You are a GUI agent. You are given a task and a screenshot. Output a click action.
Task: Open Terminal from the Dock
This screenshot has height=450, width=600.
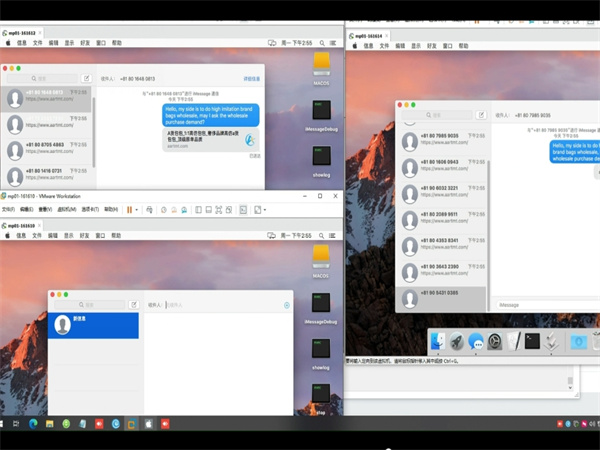click(x=532, y=342)
